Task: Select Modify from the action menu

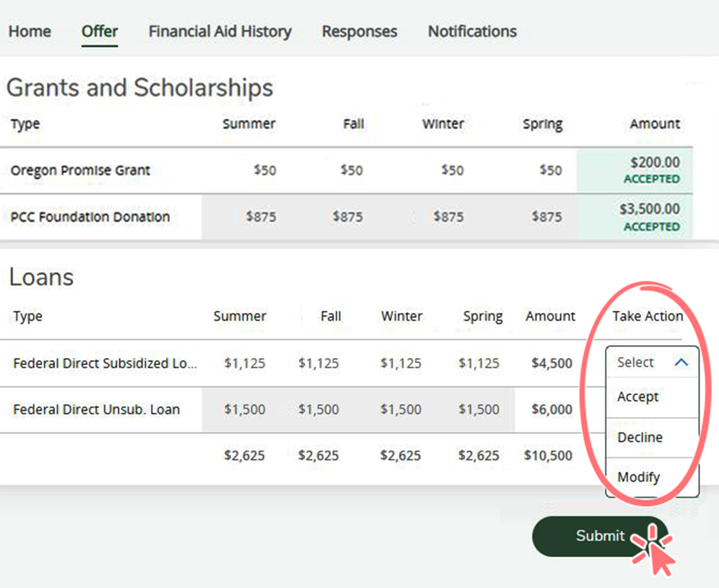Action: point(639,477)
